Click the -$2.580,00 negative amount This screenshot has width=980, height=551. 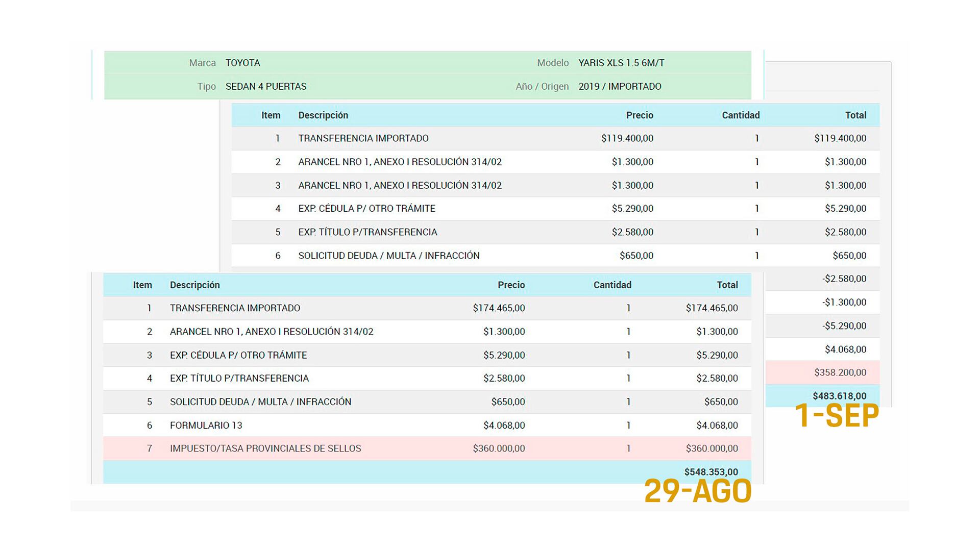pos(844,279)
